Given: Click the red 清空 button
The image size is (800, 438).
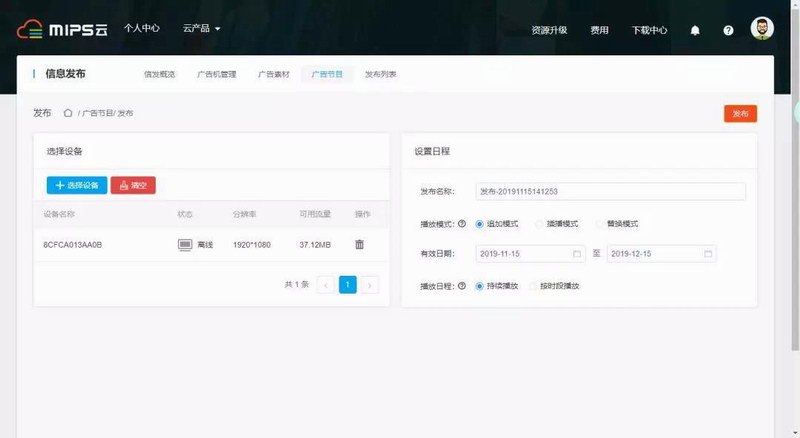Looking at the screenshot, I should [133, 185].
